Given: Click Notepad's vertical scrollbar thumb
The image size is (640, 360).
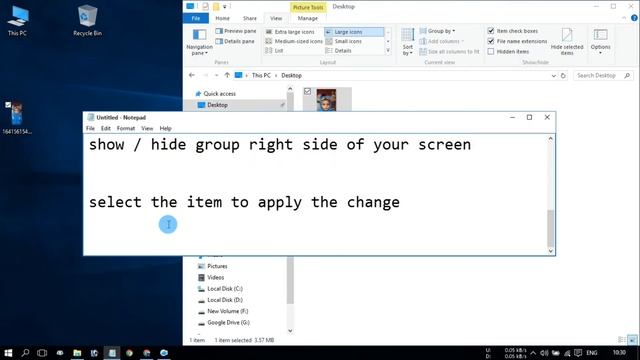Looking at the screenshot, I should [x=551, y=228].
